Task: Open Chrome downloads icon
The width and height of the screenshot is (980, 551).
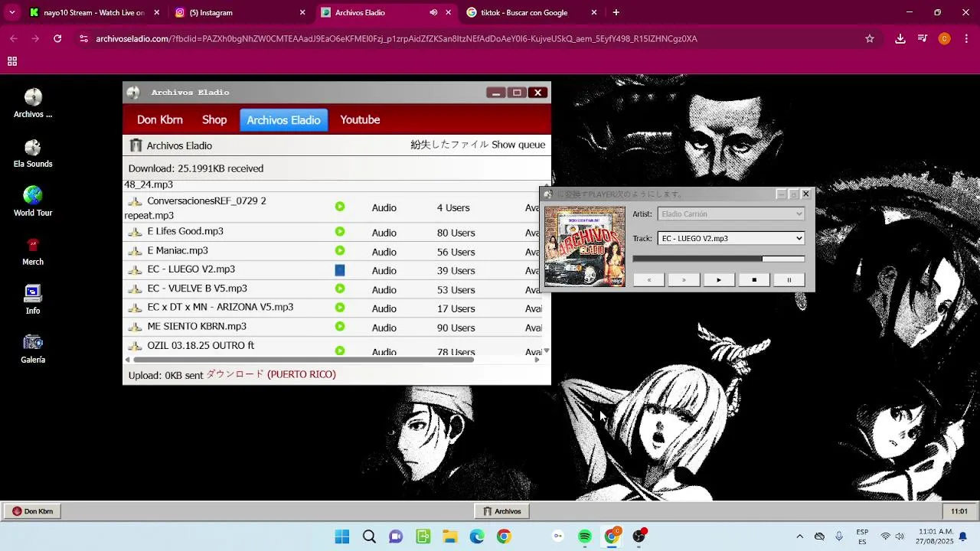Action: 900,38
